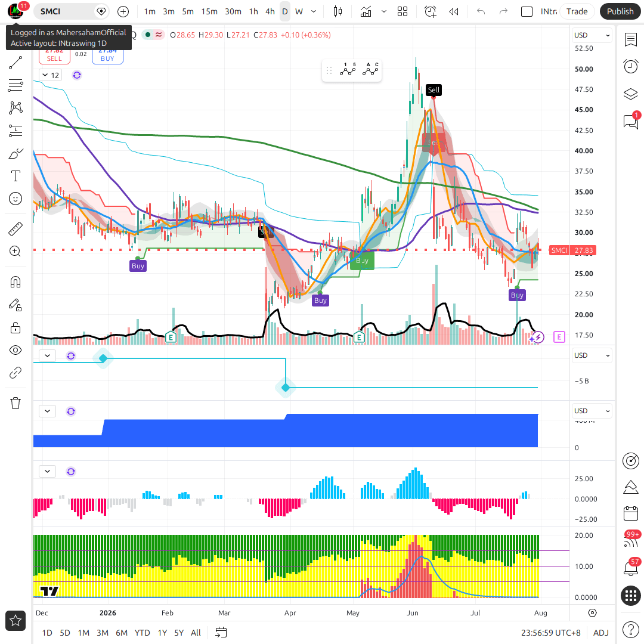Open the help center question mark
644x644 pixels.
(630, 629)
